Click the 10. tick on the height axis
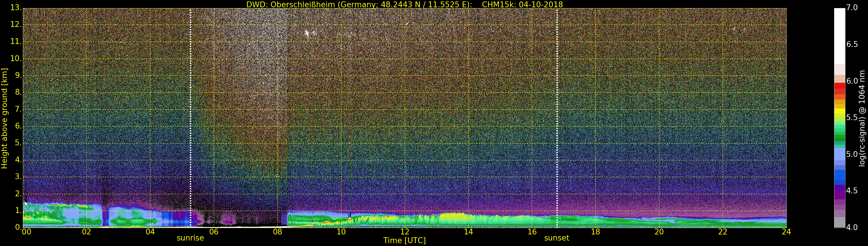The image size is (868, 246). click(16, 59)
